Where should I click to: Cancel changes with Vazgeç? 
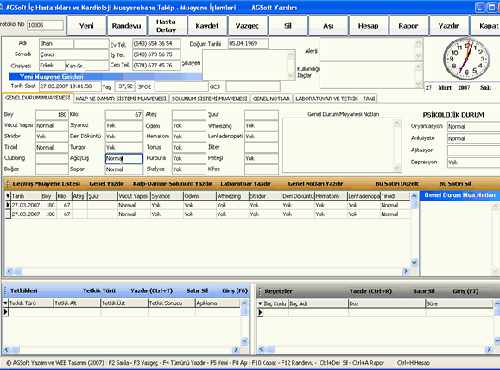(247, 26)
